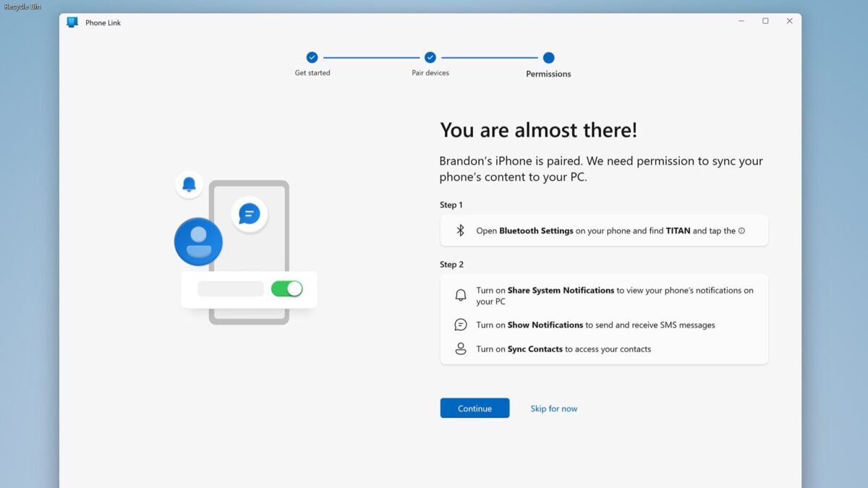Click the 'Step 1' label
Screen dimensions: 868x488
(x=451, y=205)
